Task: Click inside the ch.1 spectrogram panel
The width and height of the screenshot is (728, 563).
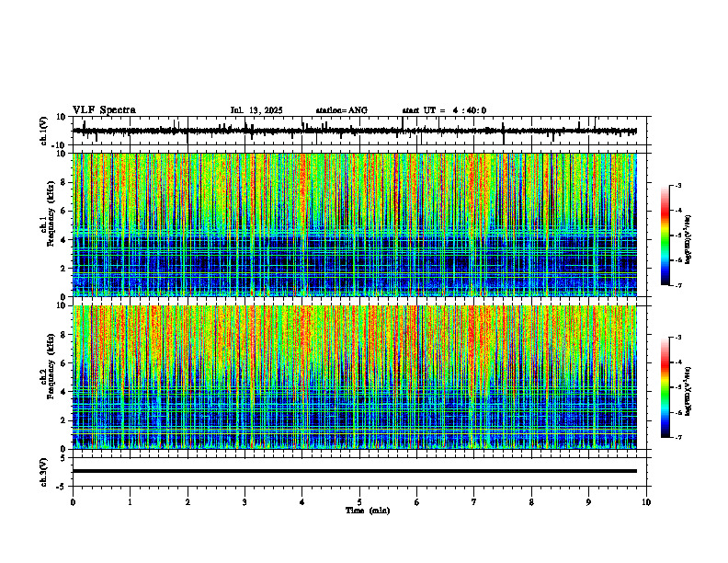Action: click(x=355, y=224)
